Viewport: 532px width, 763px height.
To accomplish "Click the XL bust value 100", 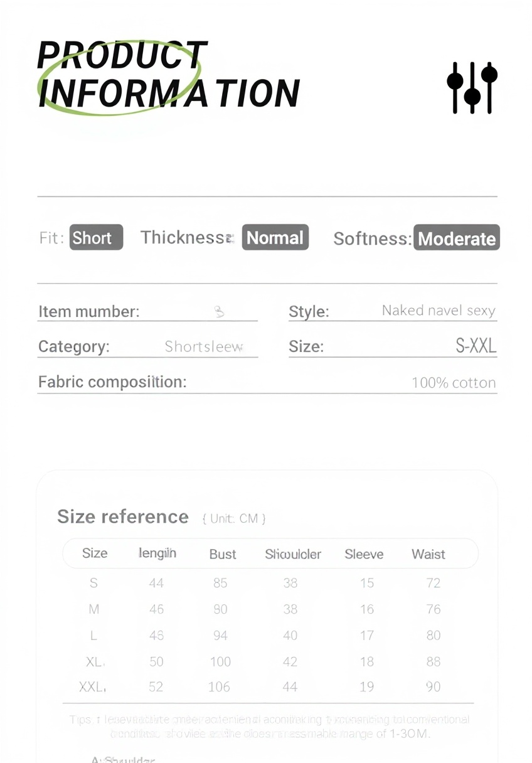I will [x=220, y=661].
